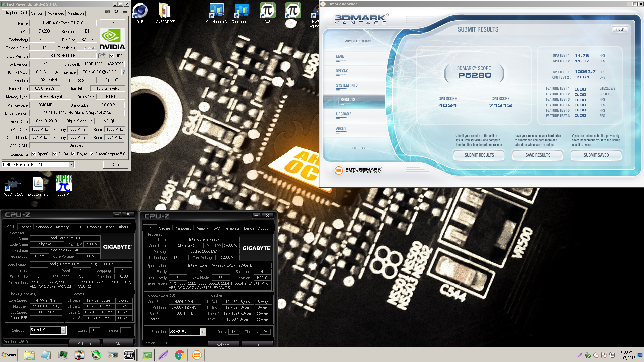Open the HWBOT x265 desktop shortcut

pos(12,186)
